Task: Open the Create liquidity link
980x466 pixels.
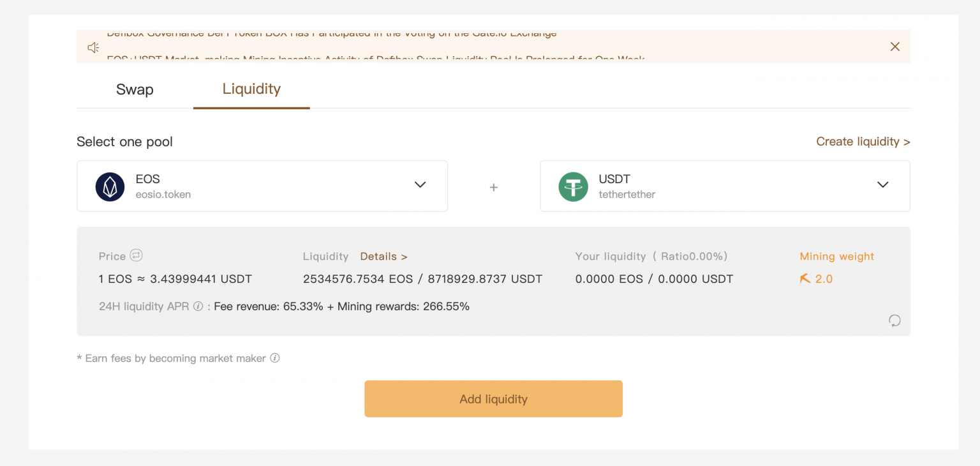Action: (863, 142)
